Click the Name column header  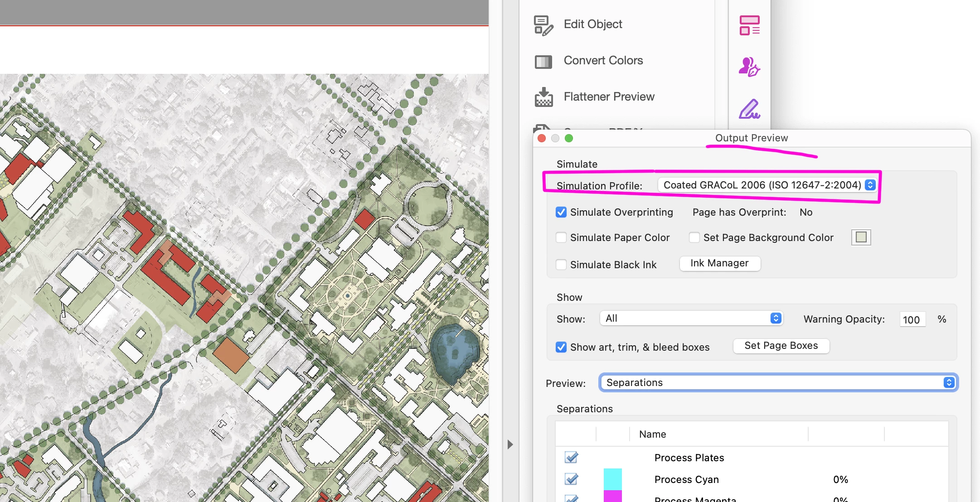point(652,434)
